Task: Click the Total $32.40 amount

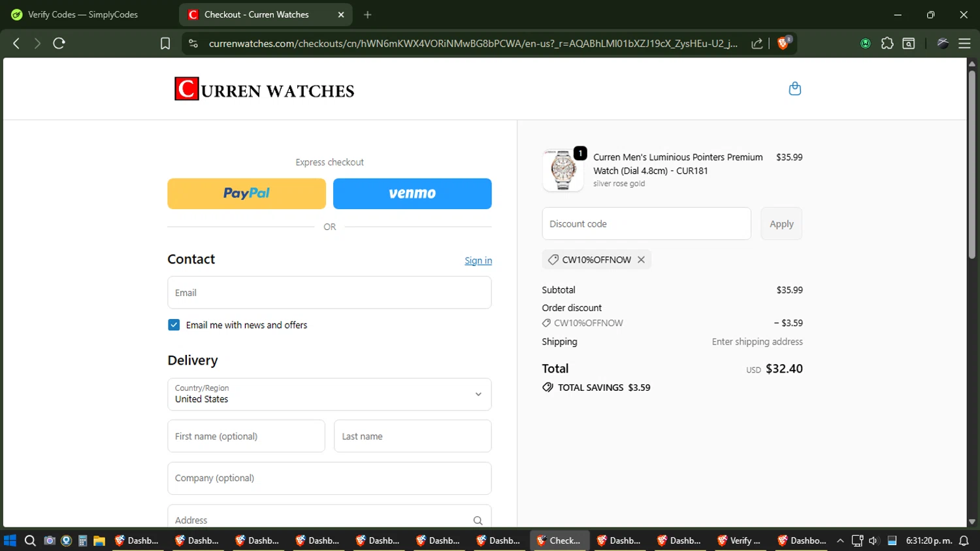Action: click(x=784, y=369)
